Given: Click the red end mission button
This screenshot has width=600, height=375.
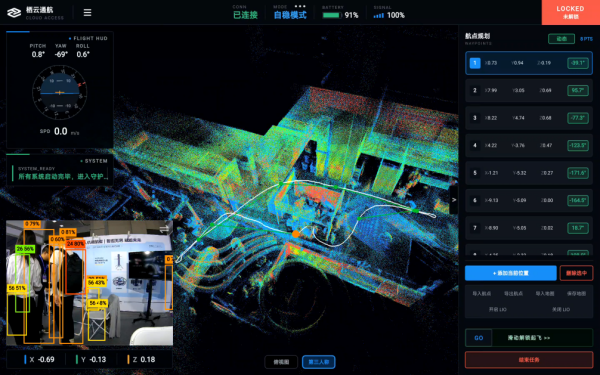Looking at the screenshot, I should coord(529,360).
